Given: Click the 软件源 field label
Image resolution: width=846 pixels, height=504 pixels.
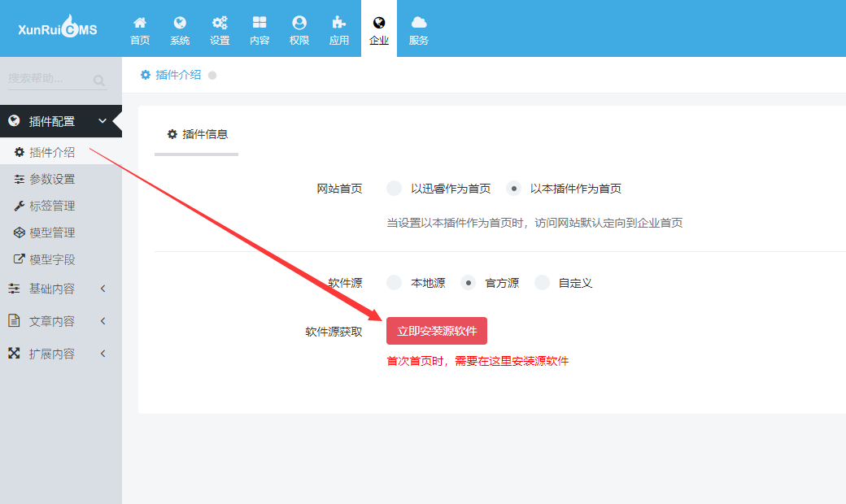Looking at the screenshot, I should tap(345, 283).
